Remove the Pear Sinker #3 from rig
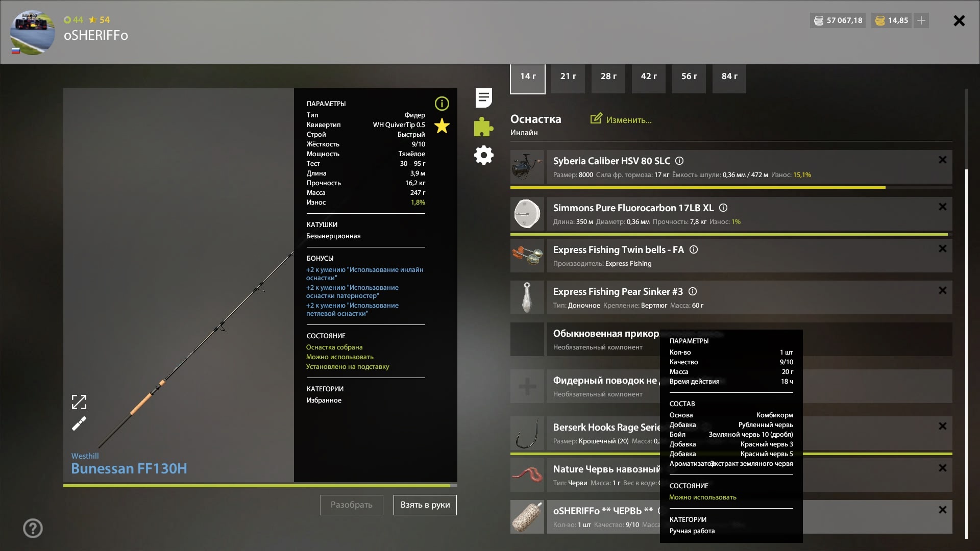980x551 pixels. click(942, 290)
